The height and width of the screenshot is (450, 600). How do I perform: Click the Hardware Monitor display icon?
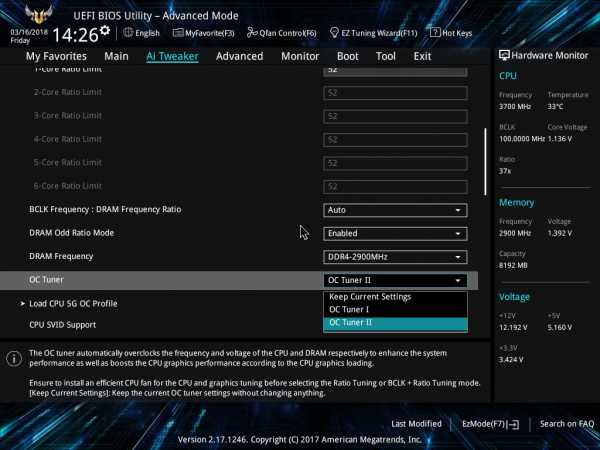coord(504,55)
